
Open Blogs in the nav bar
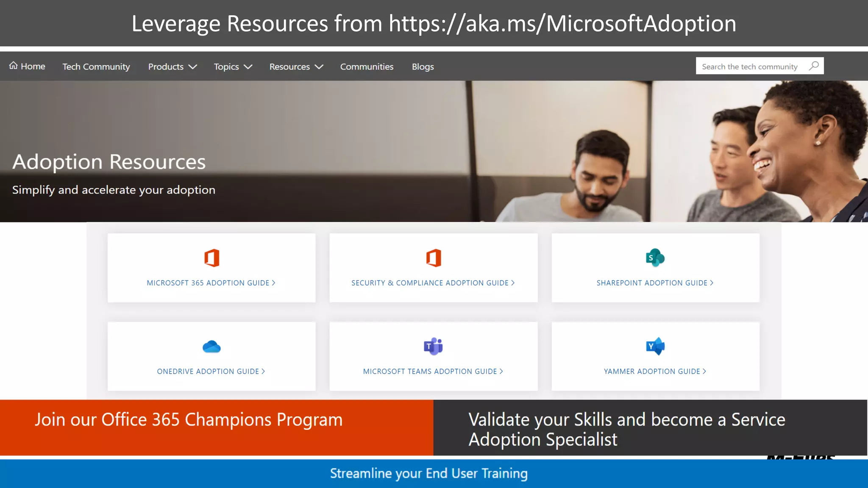tap(423, 67)
